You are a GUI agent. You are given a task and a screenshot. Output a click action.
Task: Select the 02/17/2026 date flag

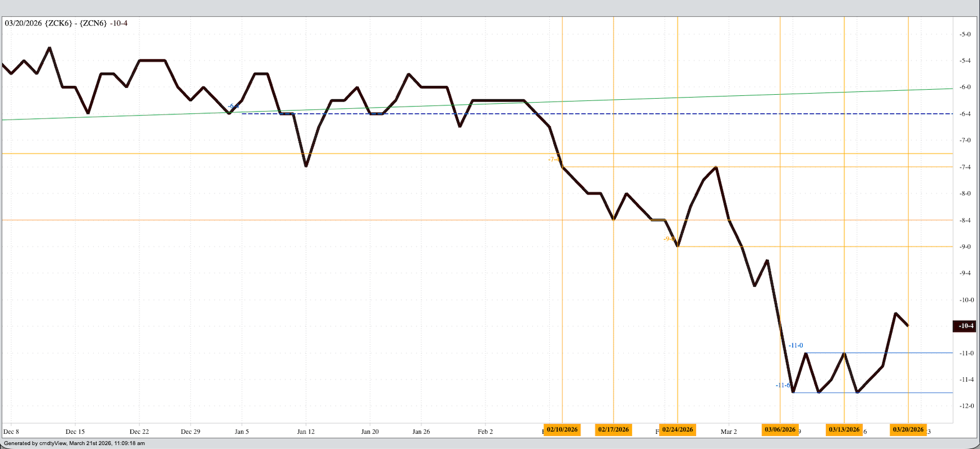coord(613,430)
